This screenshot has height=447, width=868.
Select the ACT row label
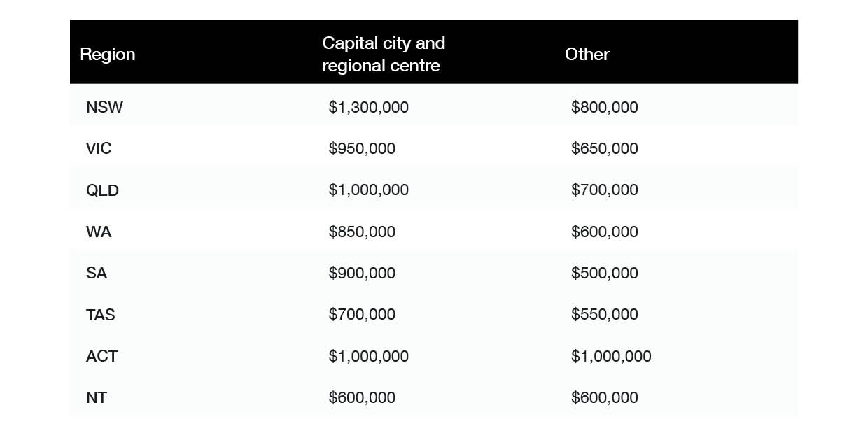pos(101,356)
